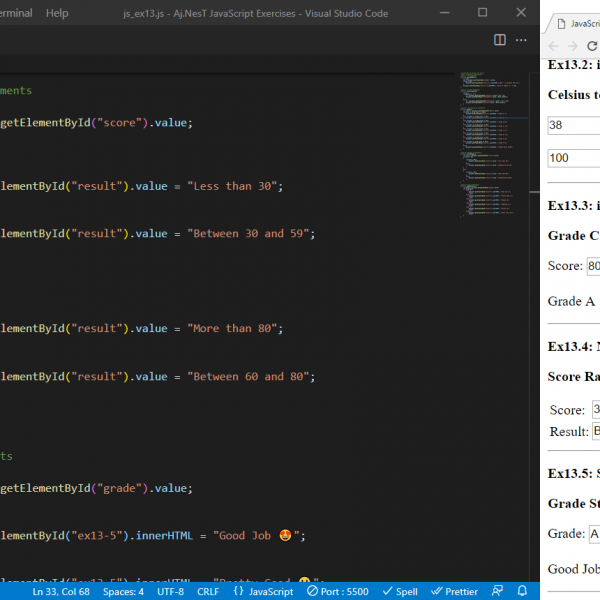Open the editor More Actions ellipsis
Screen dimensions: 600x600
(x=521, y=40)
